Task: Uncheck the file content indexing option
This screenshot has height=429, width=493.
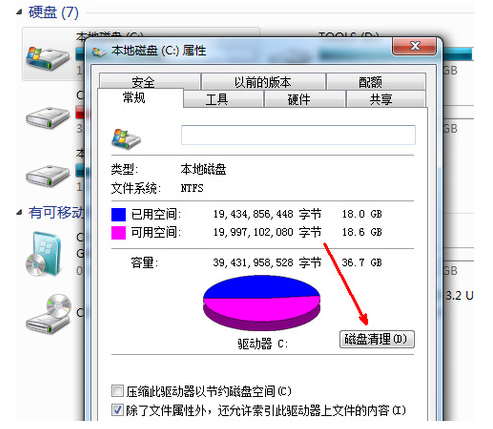Action: coord(117,410)
